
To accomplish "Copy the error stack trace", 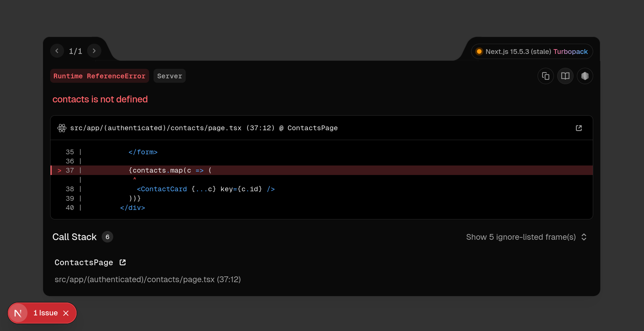I will pyautogui.click(x=545, y=76).
